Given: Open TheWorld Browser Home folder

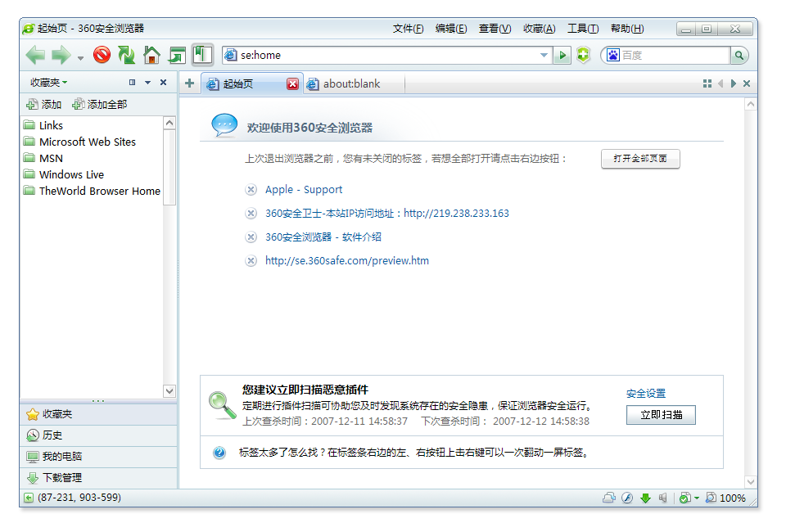Looking at the screenshot, I should point(92,191).
